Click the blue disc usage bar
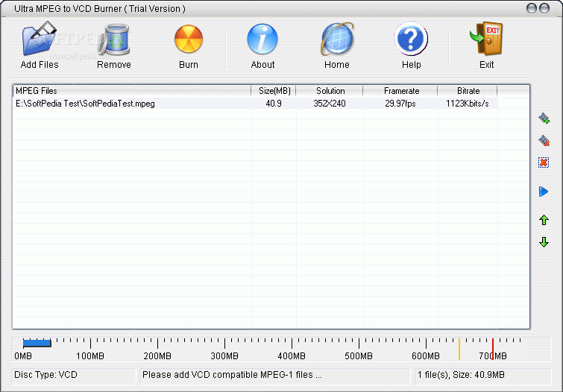 (x=37, y=343)
